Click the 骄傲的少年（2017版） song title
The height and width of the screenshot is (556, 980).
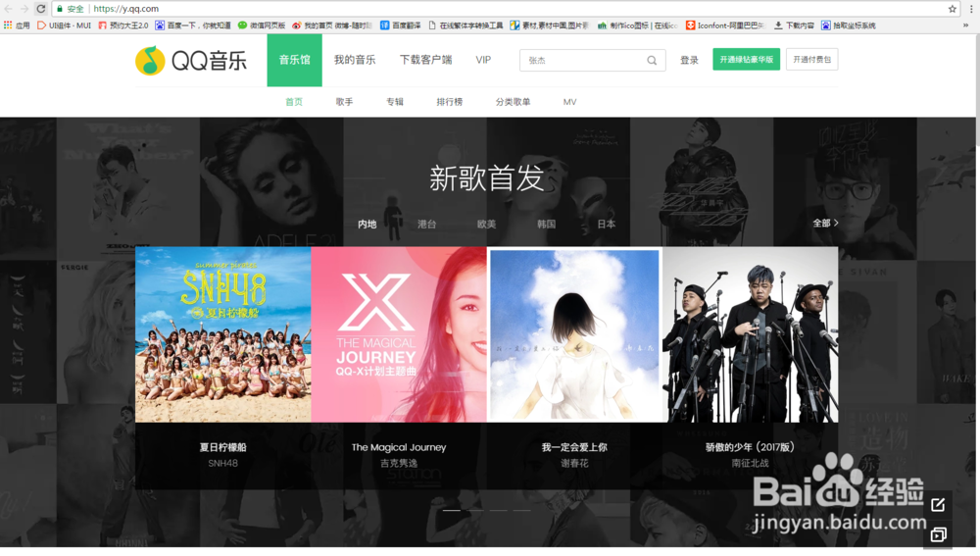(750, 447)
